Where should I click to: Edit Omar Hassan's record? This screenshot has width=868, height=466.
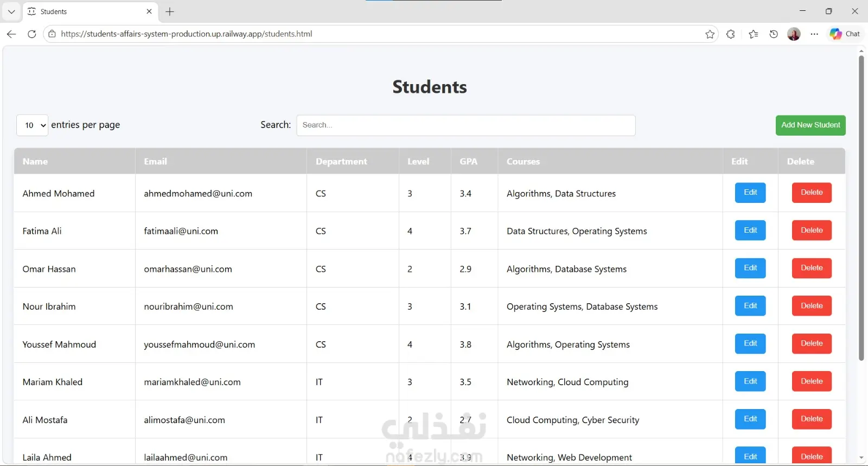pyautogui.click(x=750, y=268)
